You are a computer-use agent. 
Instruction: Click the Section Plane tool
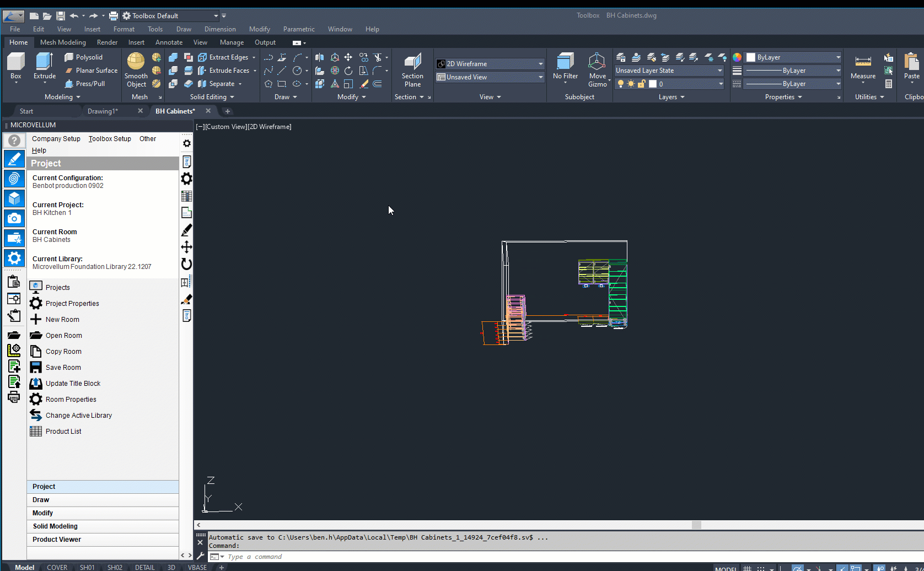coord(412,62)
